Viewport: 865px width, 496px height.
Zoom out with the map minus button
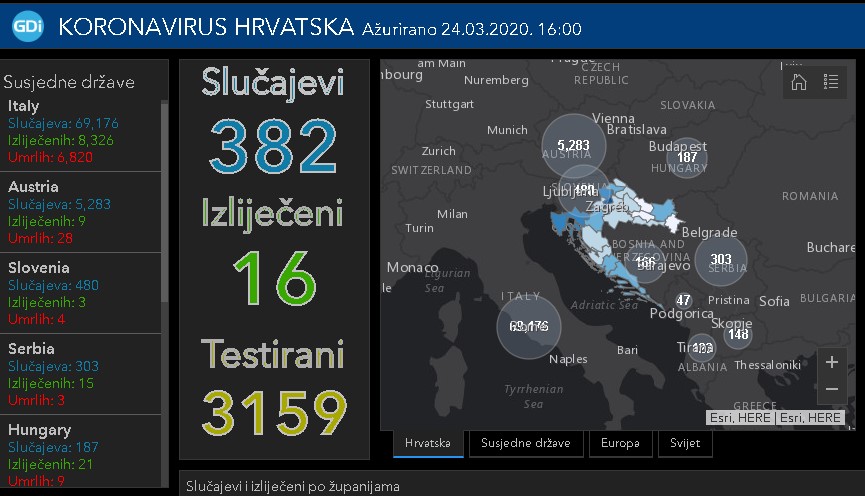[x=831, y=388]
